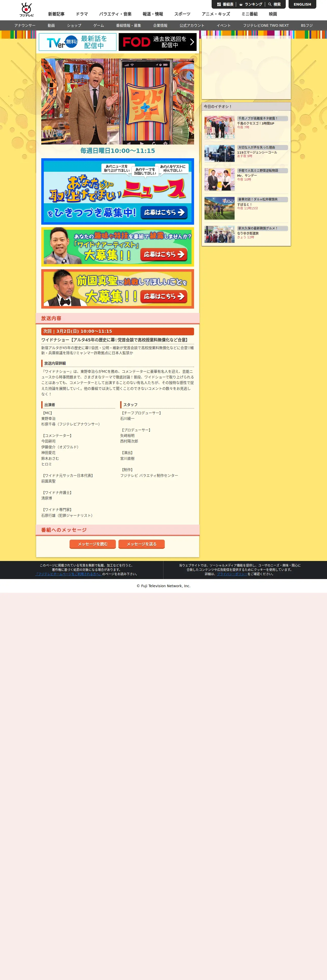Click the name 石原行雄（犯罪ジャーナリスト）
Viewport: 327px width, 980px height.
coord(68,515)
